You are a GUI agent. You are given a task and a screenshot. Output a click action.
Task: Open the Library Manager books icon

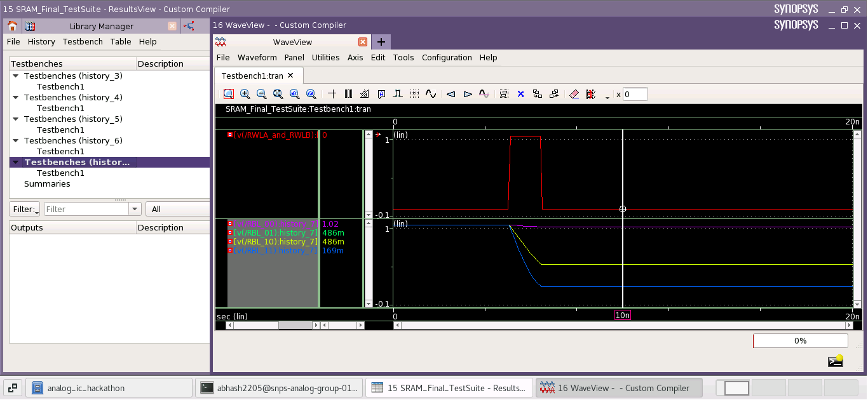click(x=30, y=26)
